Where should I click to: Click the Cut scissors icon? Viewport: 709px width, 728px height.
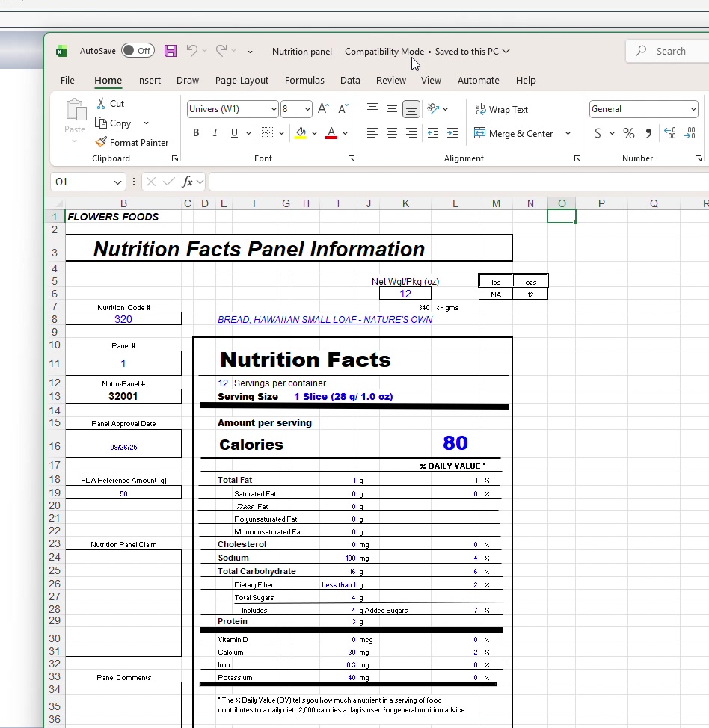tap(102, 104)
